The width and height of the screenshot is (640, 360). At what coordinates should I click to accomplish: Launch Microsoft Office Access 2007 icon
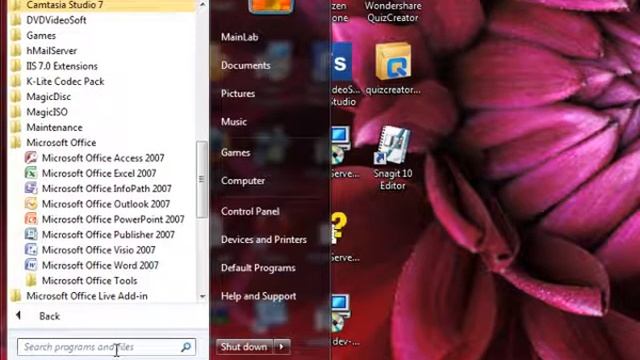pyautogui.click(x=31, y=158)
